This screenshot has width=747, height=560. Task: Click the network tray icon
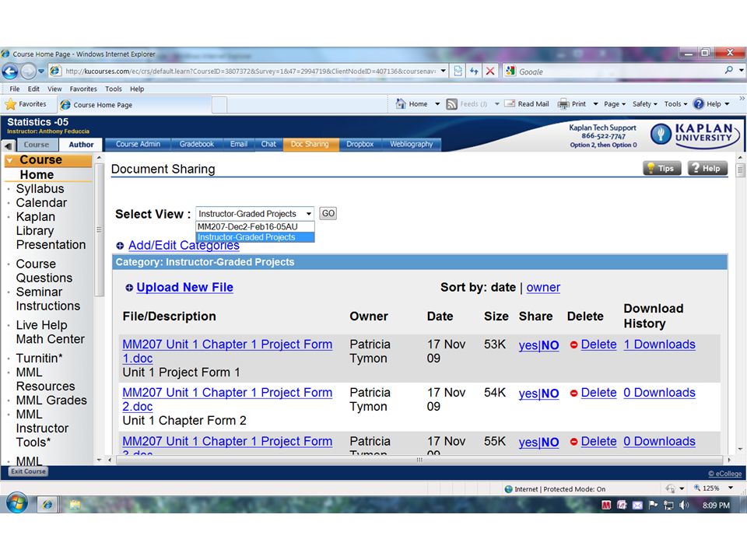coord(668,506)
